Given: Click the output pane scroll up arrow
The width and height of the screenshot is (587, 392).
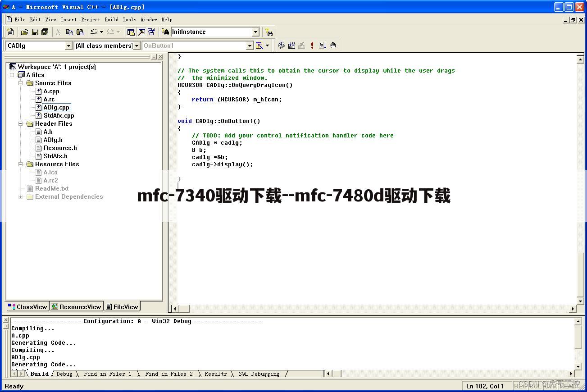Looking at the screenshot, I should pos(578,321).
